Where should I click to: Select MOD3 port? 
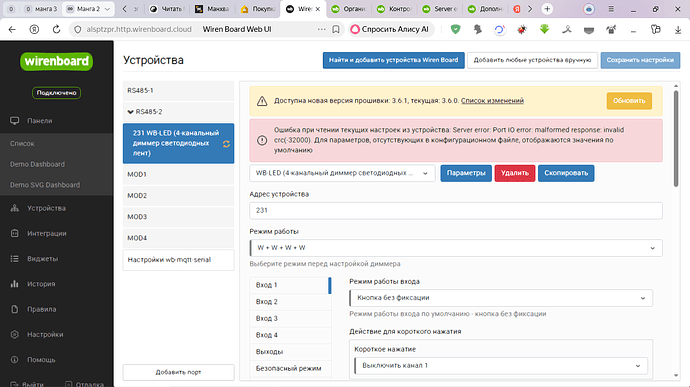(x=178, y=217)
